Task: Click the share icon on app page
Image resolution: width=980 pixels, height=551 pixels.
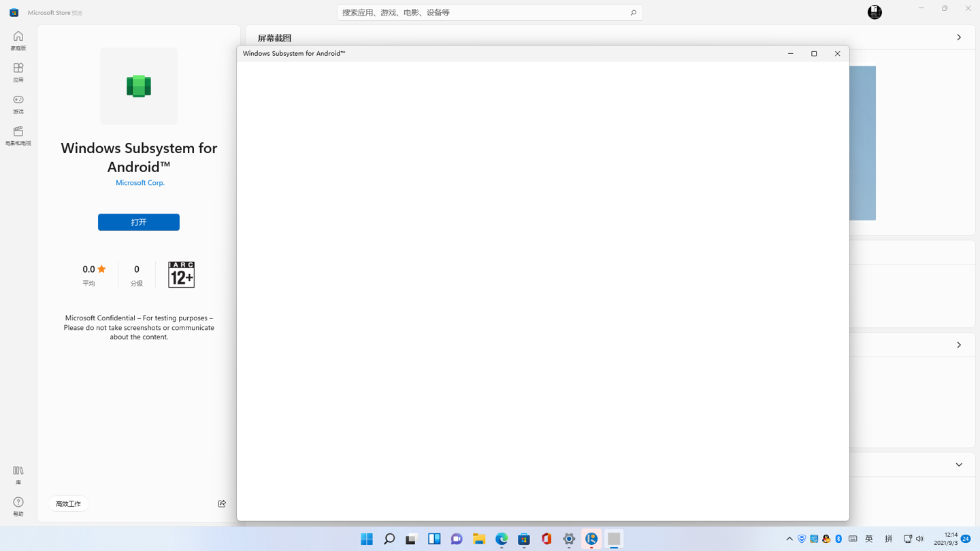Action: click(222, 503)
